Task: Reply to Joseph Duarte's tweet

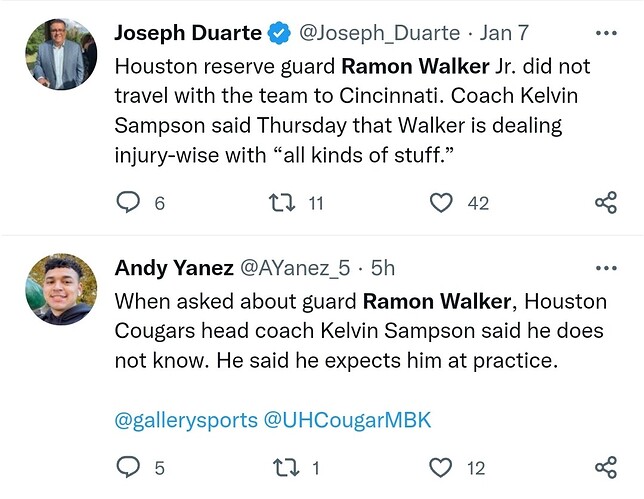Action: click(129, 203)
